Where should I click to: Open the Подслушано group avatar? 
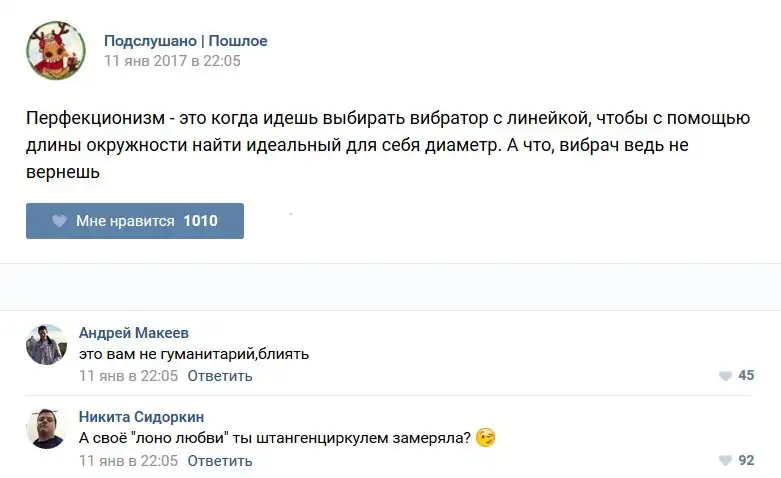[x=56, y=50]
